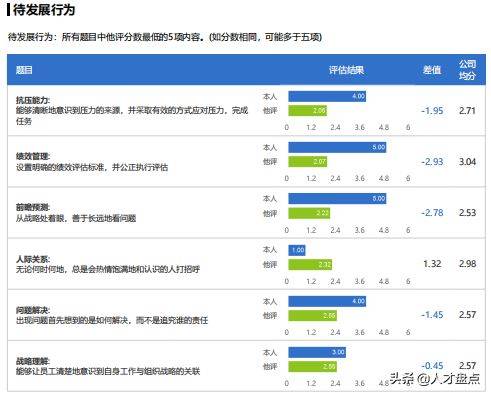491x396 pixels.
Task: Click 2.57 in the 问题解决 row
Action: click(x=467, y=315)
